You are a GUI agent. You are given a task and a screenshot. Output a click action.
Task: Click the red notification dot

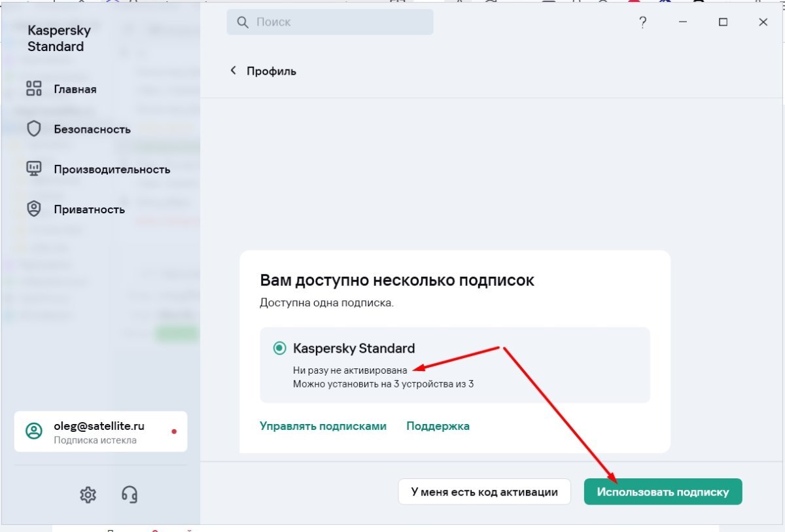[x=173, y=431]
